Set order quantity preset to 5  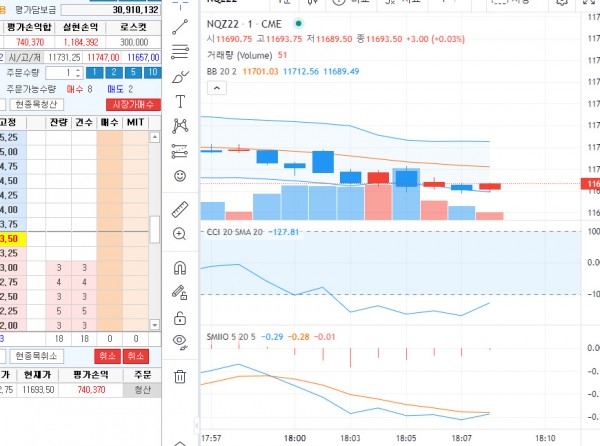tap(132, 73)
